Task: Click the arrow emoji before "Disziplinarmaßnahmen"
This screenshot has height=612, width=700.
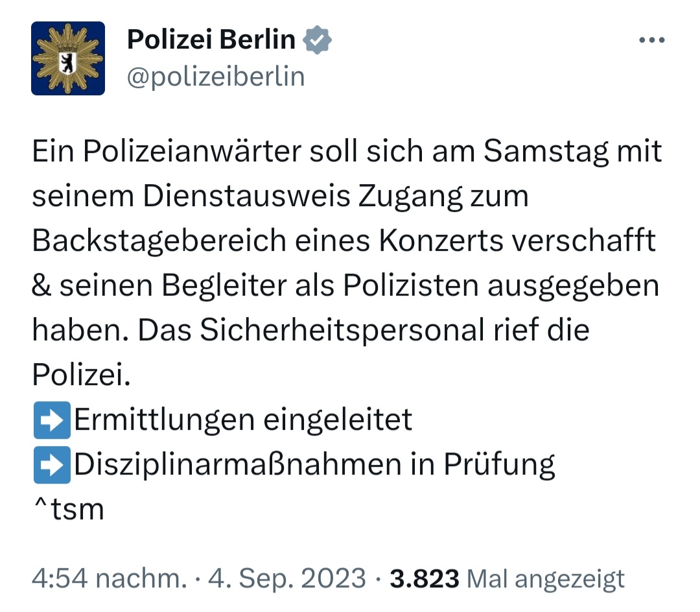Action: pyautogui.click(x=51, y=465)
